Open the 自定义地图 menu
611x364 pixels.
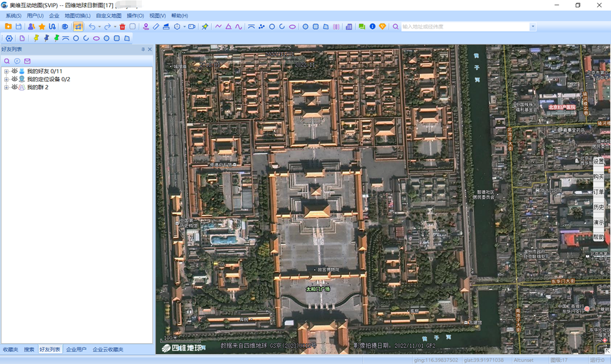click(109, 16)
